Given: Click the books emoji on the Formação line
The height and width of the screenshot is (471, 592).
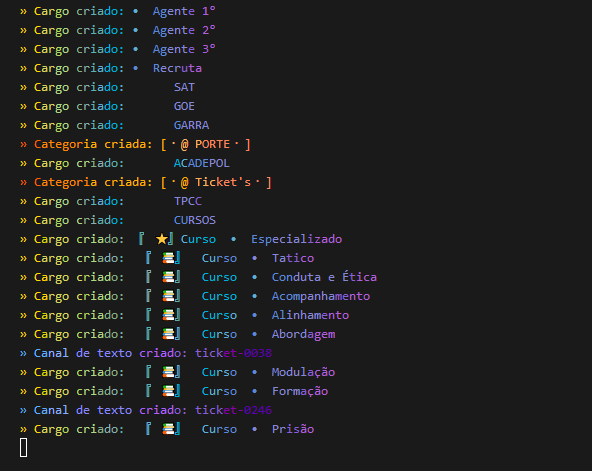Looking at the screenshot, I should 168,391.
